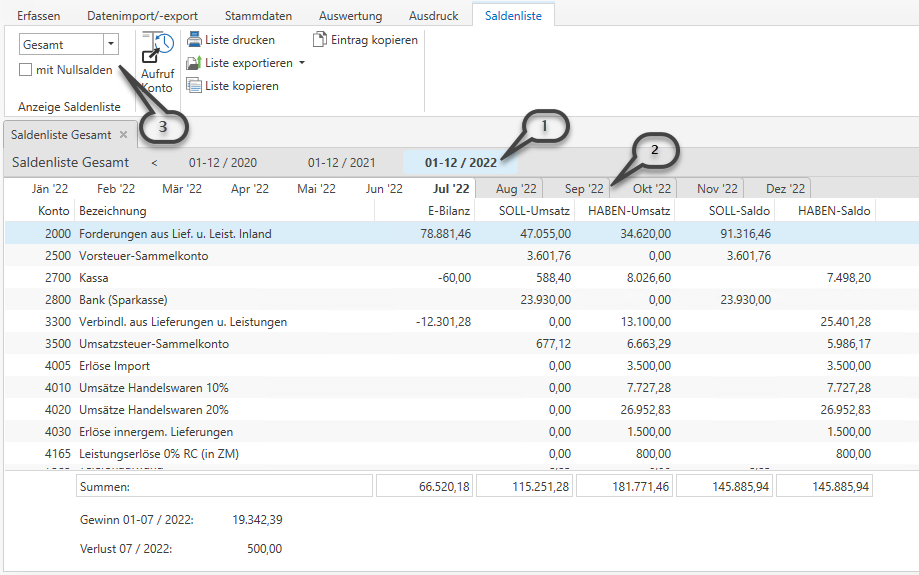Screen dimensions: 919x575
Task: Switch to the Stammdaten ribbon tab
Action: coord(258,16)
